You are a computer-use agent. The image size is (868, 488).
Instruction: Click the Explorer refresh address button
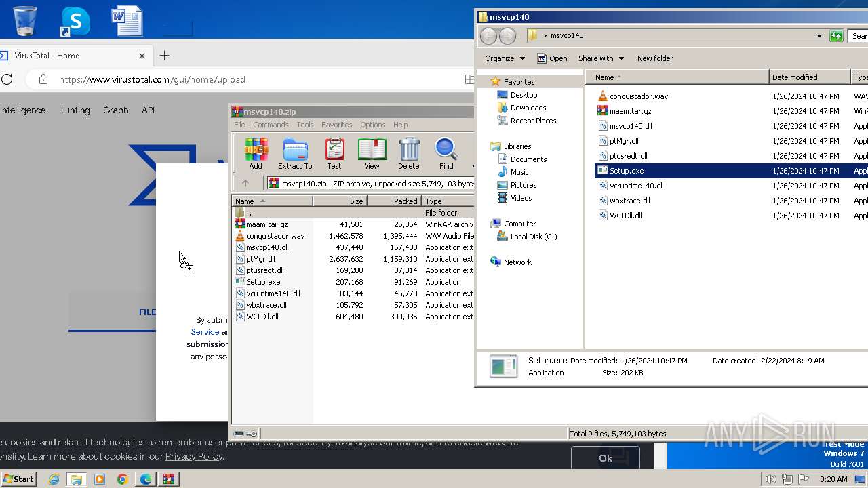pos(836,36)
